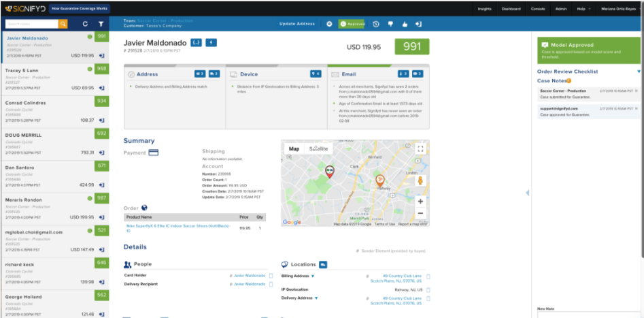
Task: Switch map to Satellite view
Action: [319, 149]
